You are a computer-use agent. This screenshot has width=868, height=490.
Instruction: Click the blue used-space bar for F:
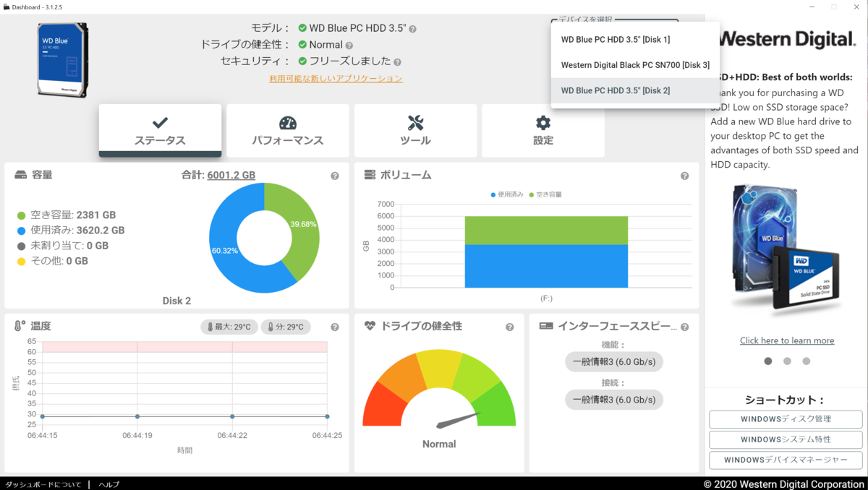[x=546, y=266]
